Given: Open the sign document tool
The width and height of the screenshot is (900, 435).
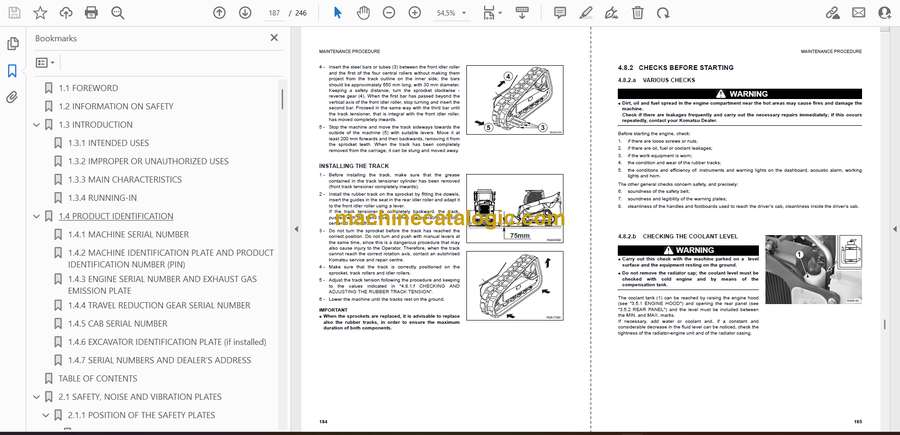Looking at the screenshot, I should [x=612, y=13].
